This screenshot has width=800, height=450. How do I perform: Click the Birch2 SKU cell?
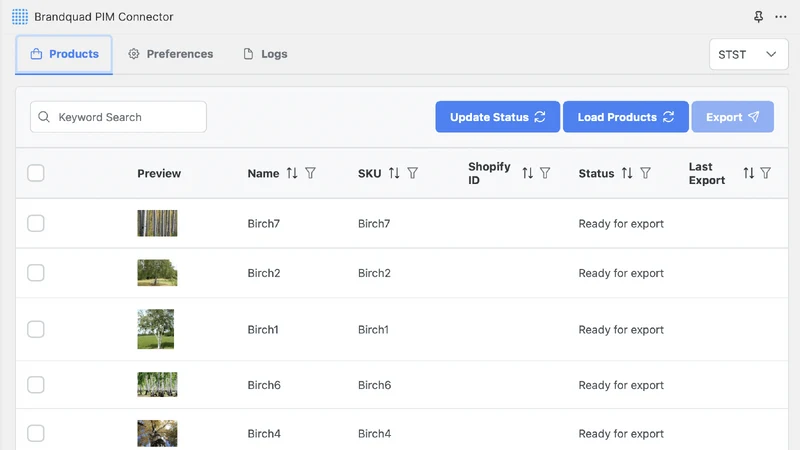(374, 273)
